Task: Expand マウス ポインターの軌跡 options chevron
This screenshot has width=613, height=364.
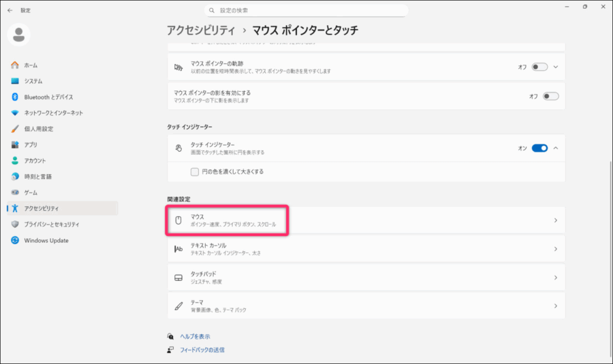Action: (556, 67)
